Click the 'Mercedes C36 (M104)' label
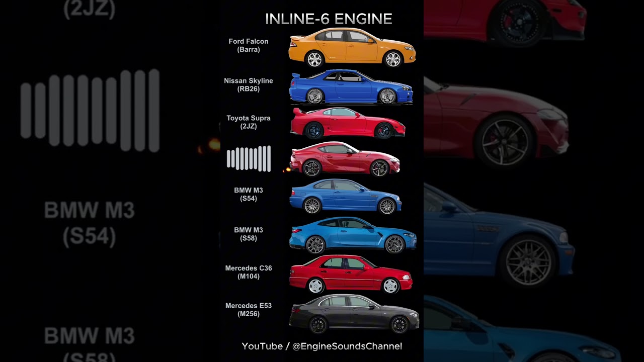644x362 pixels. click(x=249, y=272)
